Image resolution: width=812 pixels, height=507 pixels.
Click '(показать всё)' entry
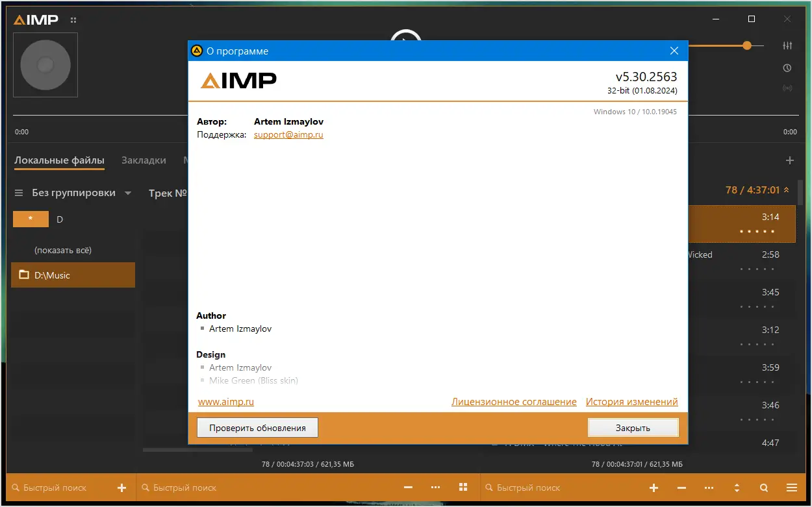tap(63, 250)
